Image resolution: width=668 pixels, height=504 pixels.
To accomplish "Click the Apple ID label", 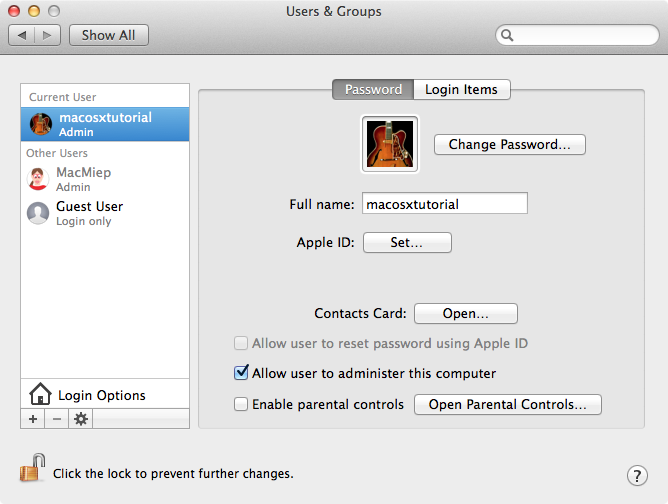I will click(x=325, y=242).
